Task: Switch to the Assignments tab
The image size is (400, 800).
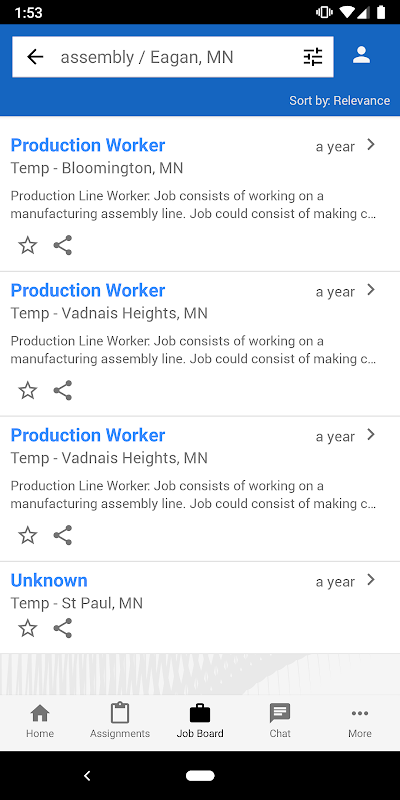Action: (120, 720)
